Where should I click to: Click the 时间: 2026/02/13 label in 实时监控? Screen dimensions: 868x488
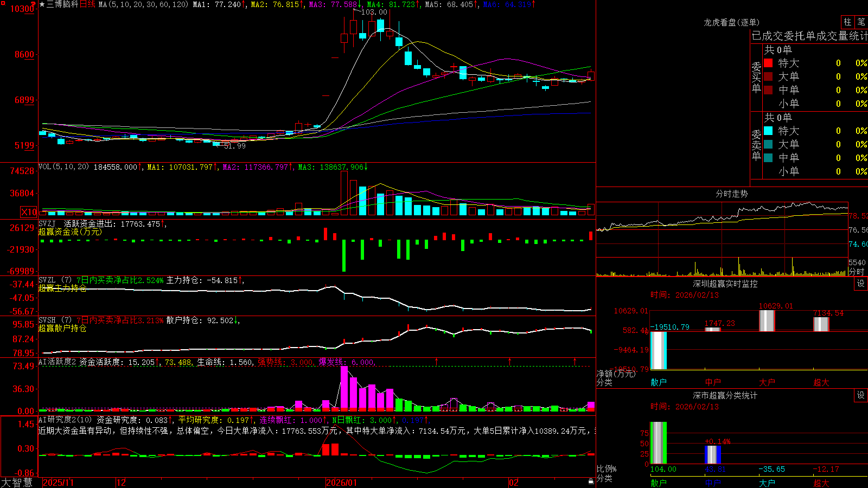684,295
